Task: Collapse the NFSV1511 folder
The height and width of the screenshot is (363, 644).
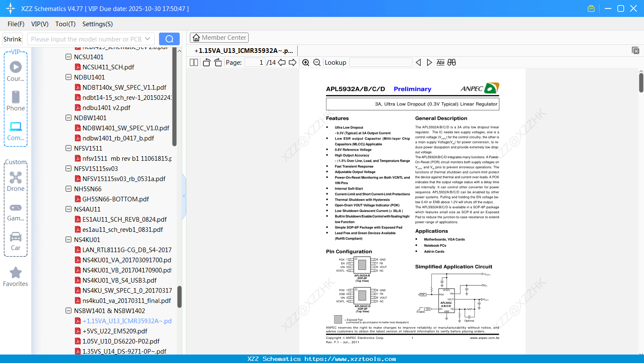Action: coord(69,148)
